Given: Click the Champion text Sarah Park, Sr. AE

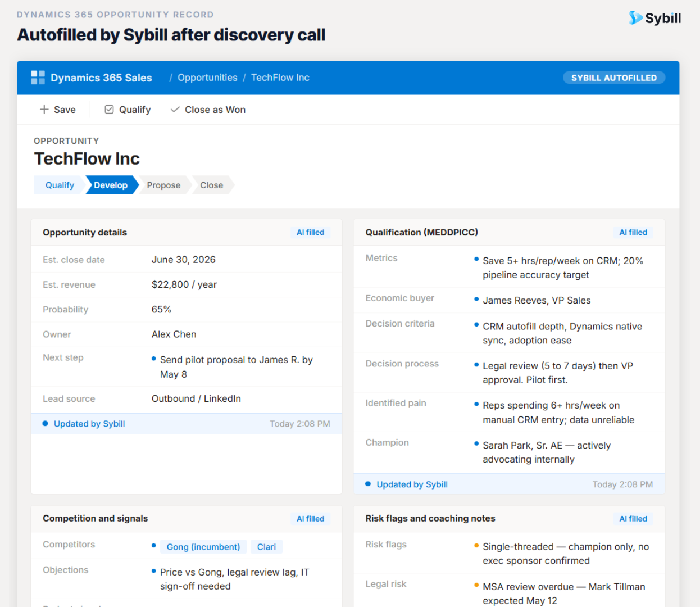Looking at the screenshot, I should tap(547, 452).
